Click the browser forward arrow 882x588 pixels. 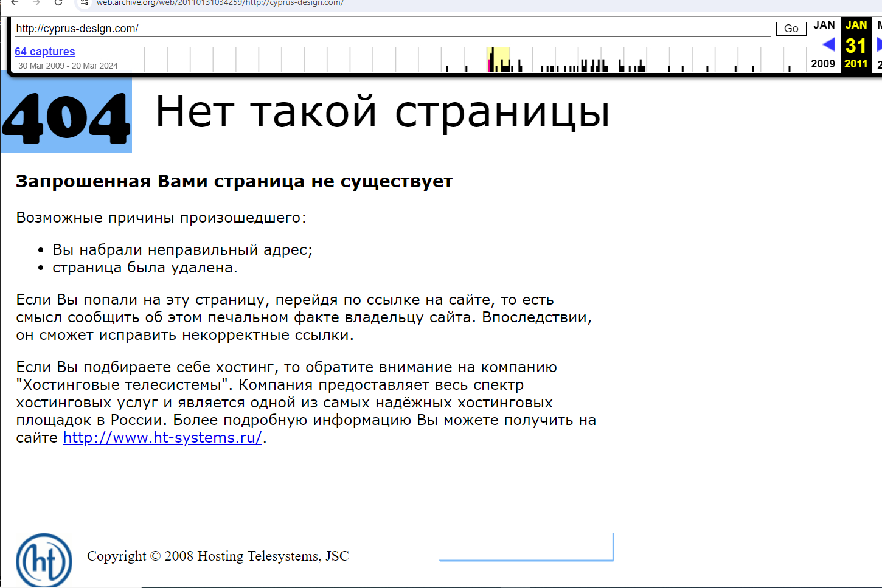36,3
